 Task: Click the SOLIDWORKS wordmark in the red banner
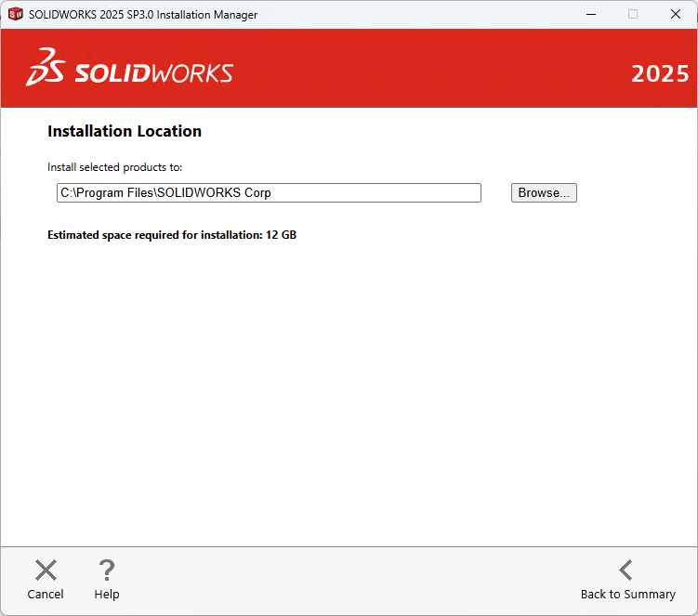153,73
